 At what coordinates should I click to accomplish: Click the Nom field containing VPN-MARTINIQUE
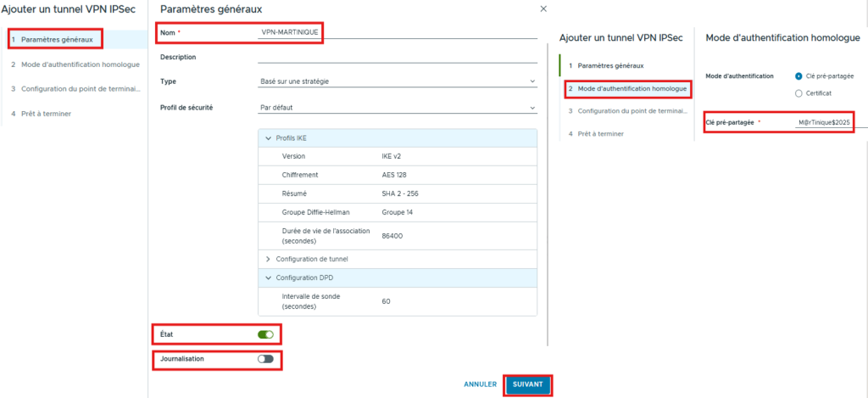tap(398, 32)
